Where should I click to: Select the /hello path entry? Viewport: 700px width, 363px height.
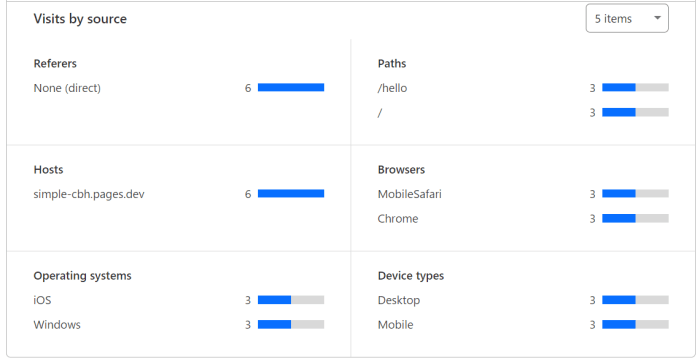[523, 88]
